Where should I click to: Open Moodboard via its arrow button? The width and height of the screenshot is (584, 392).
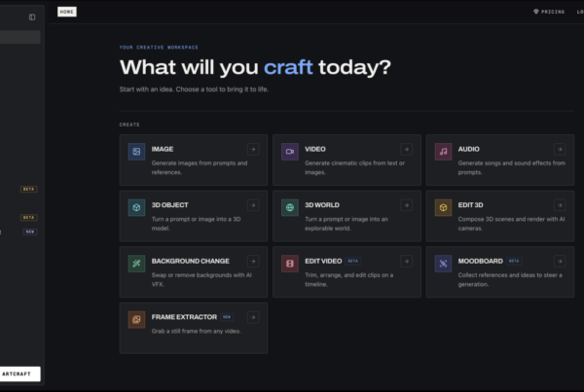coord(560,262)
